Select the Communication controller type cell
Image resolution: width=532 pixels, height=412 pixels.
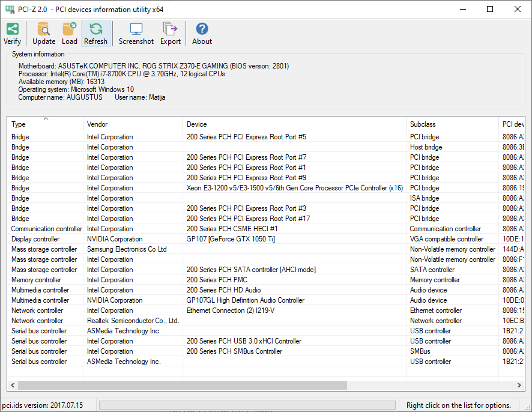(46, 229)
